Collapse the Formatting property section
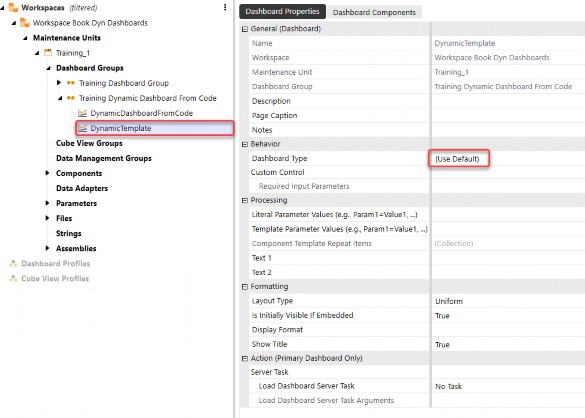Screen dimensions: 585x418 point(245,287)
